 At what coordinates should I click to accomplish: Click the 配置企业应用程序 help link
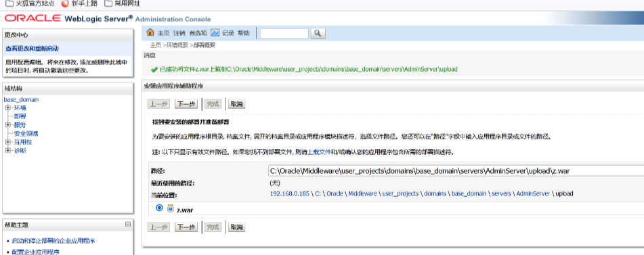coord(35,252)
